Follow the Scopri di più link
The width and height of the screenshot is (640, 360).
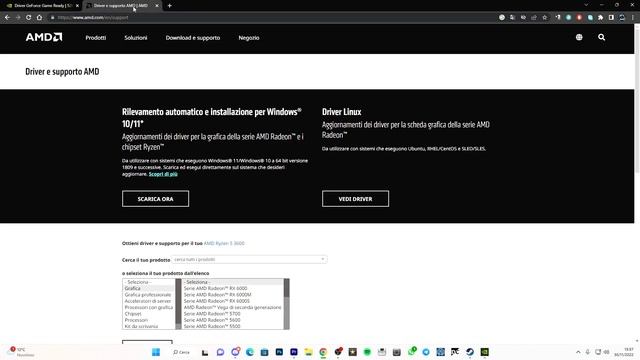[x=163, y=174]
